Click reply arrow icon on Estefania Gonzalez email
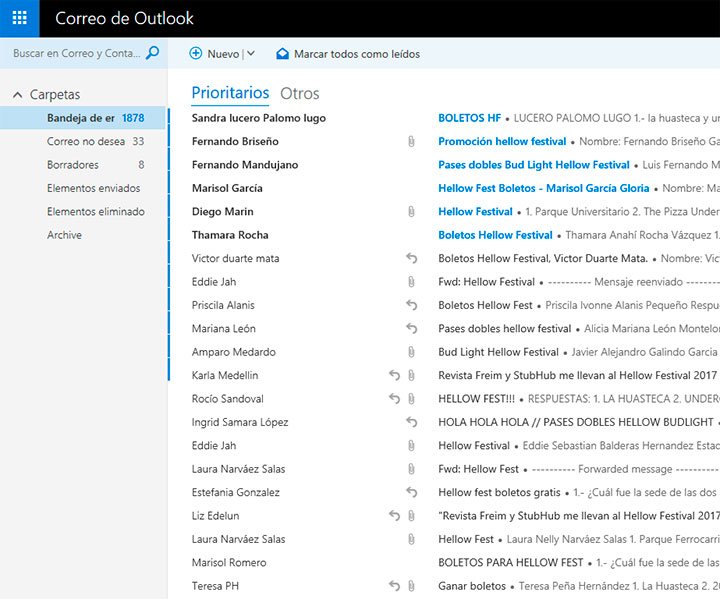The image size is (720, 599). pyautogui.click(x=410, y=492)
